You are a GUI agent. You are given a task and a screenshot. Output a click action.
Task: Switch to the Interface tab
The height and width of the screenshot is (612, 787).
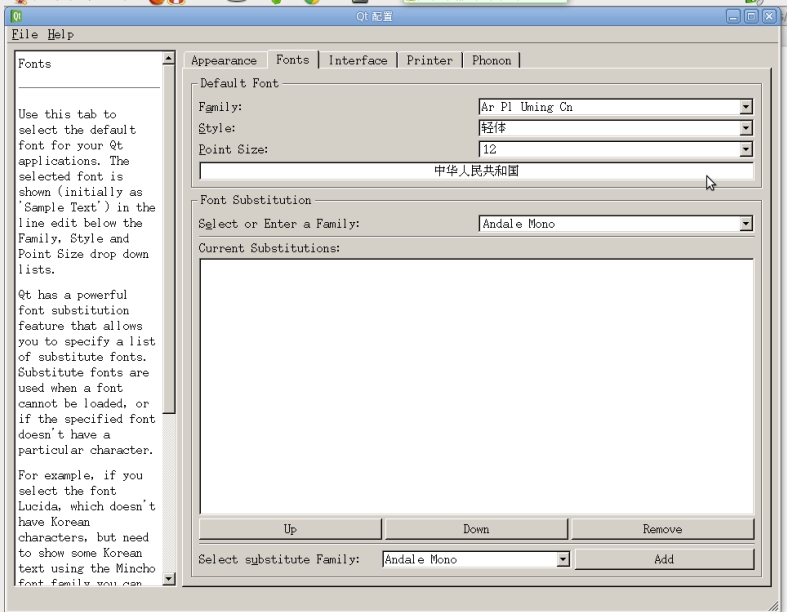click(x=358, y=60)
